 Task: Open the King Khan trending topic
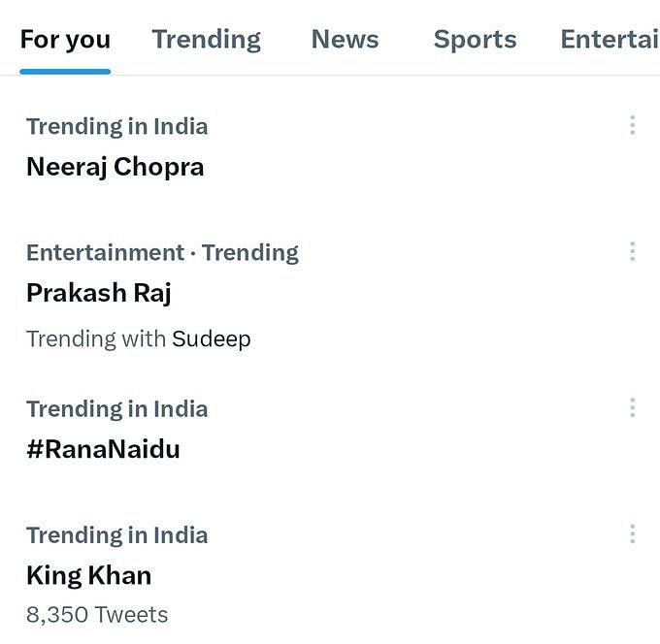click(89, 575)
